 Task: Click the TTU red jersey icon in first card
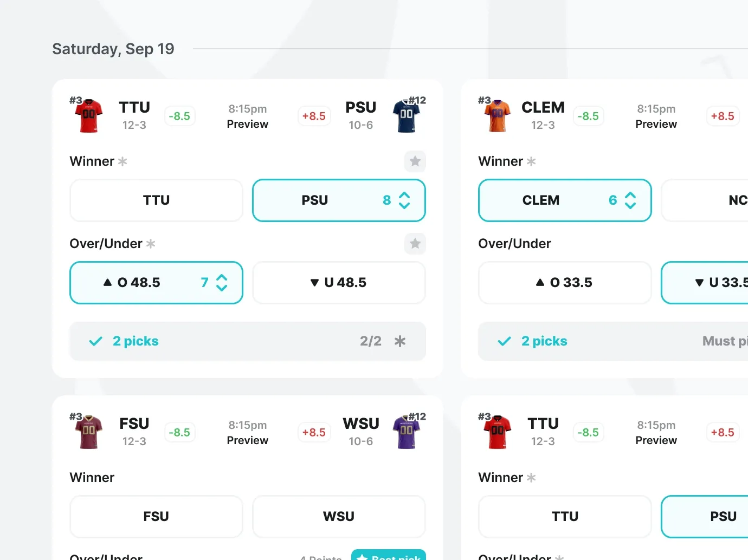[88, 116]
